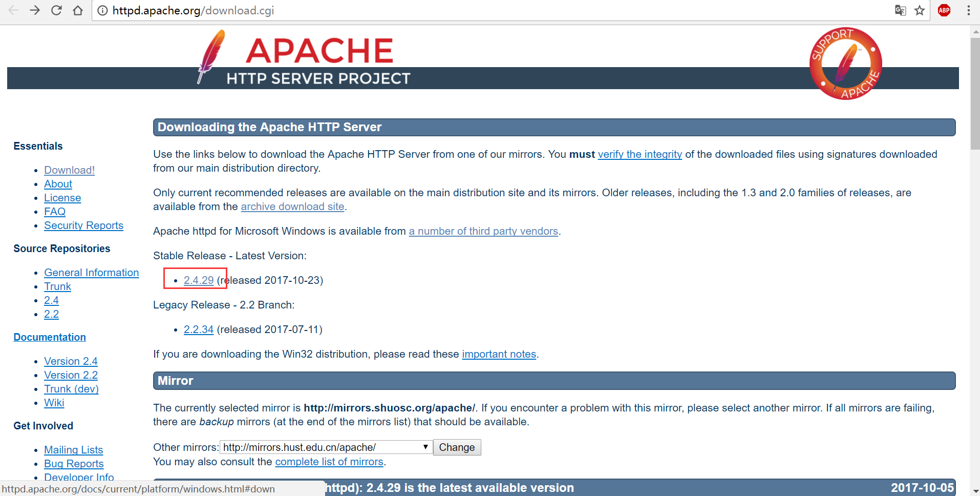This screenshot has height=496, width=980.
Task: Open the Bug Reports link
Action: click(x=74, y=464)
